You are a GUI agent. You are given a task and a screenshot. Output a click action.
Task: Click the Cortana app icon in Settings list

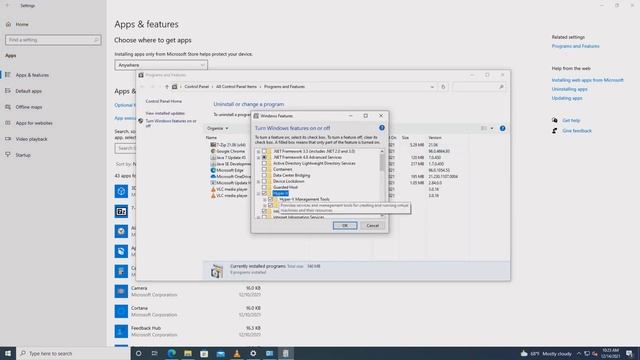121,311
